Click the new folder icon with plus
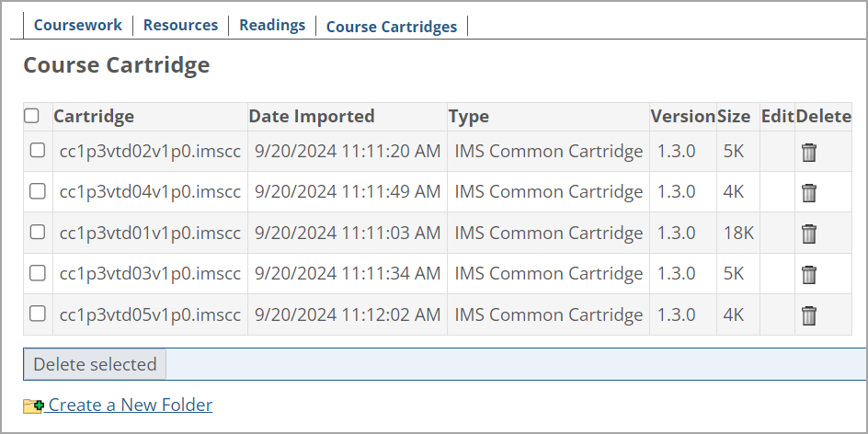The height and width of the screenshot is (434, 868). pos(33,405)
